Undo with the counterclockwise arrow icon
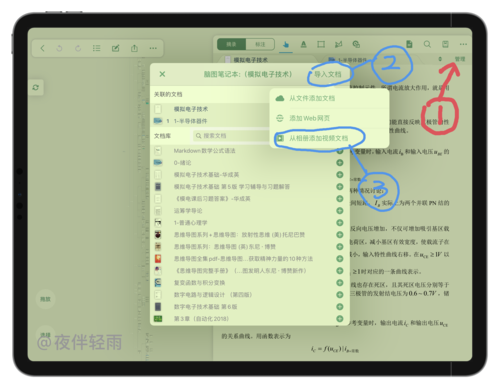The height and width of the screenshot is (389, 500). (x=59, y=48)
